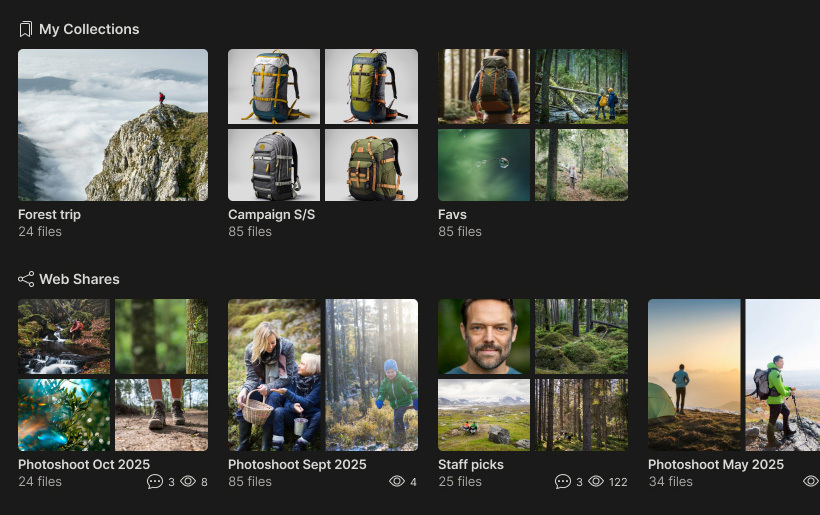
Task: Click views eye icon on Staff picks
Action: [x=596, y=482]
